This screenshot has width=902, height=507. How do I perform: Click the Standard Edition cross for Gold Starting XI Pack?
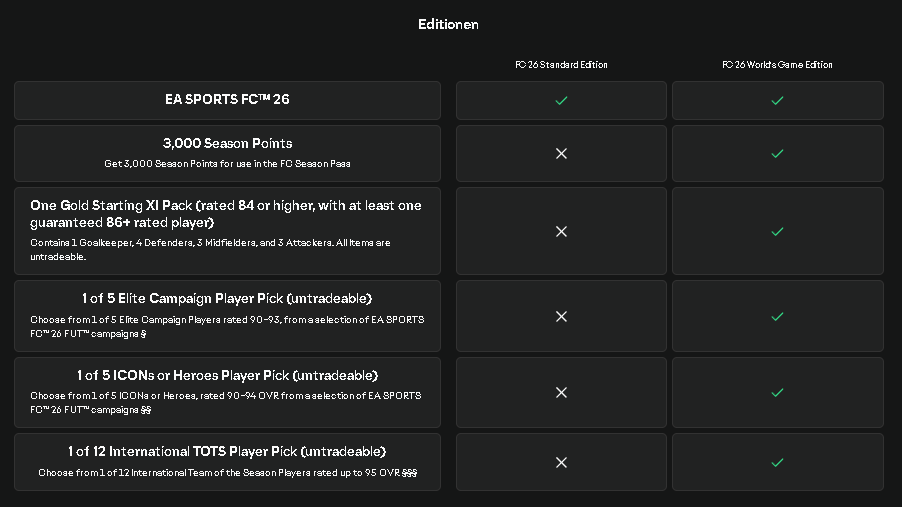click(x=561, y=231)
